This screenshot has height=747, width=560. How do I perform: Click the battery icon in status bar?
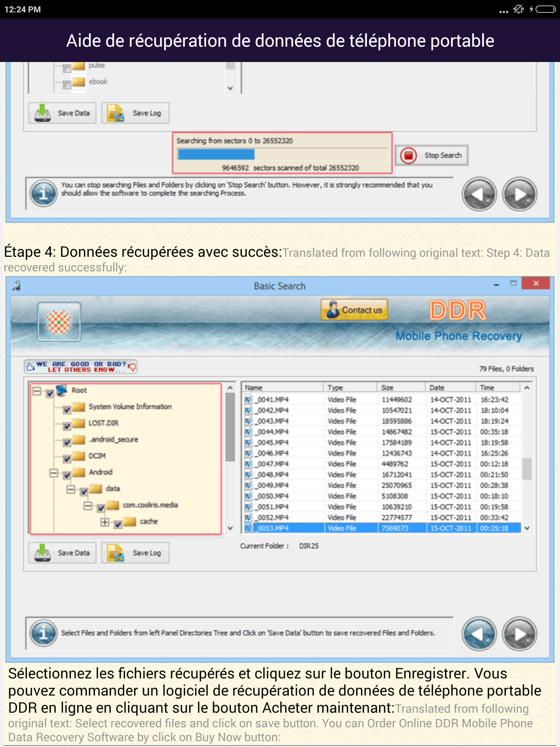(x=546, y=9)
